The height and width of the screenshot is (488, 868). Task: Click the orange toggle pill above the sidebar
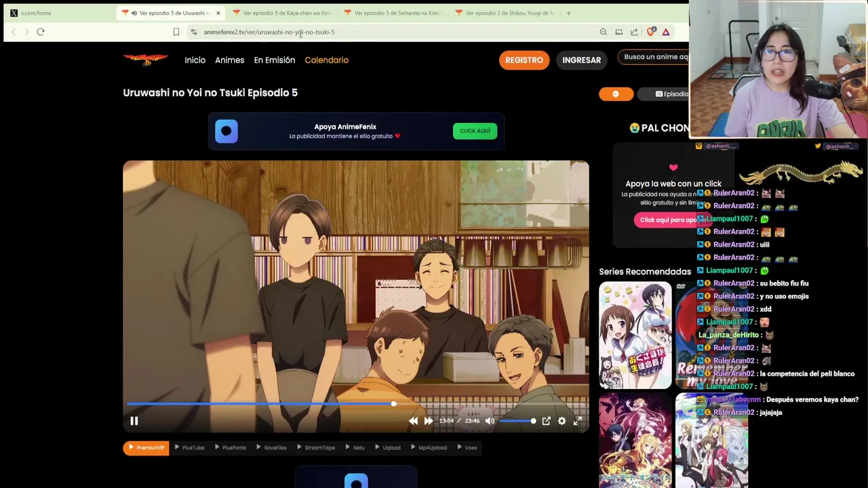616,94
